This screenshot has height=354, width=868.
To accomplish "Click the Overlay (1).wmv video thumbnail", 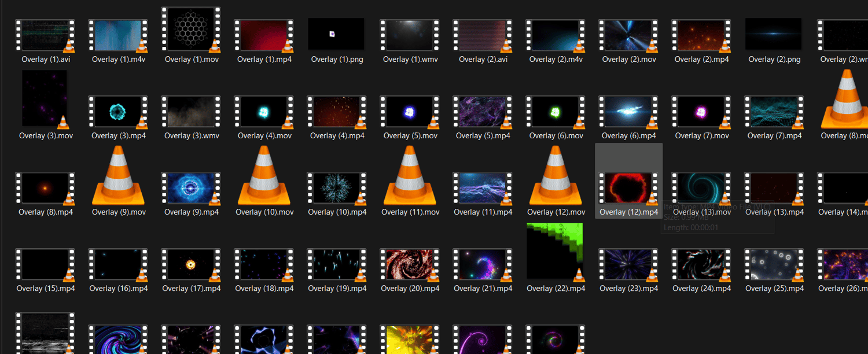I will click(410, 36).
